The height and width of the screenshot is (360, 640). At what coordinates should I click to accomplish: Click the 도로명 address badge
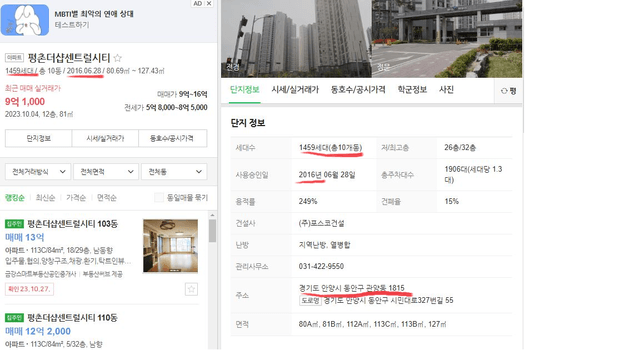point(310,300)
